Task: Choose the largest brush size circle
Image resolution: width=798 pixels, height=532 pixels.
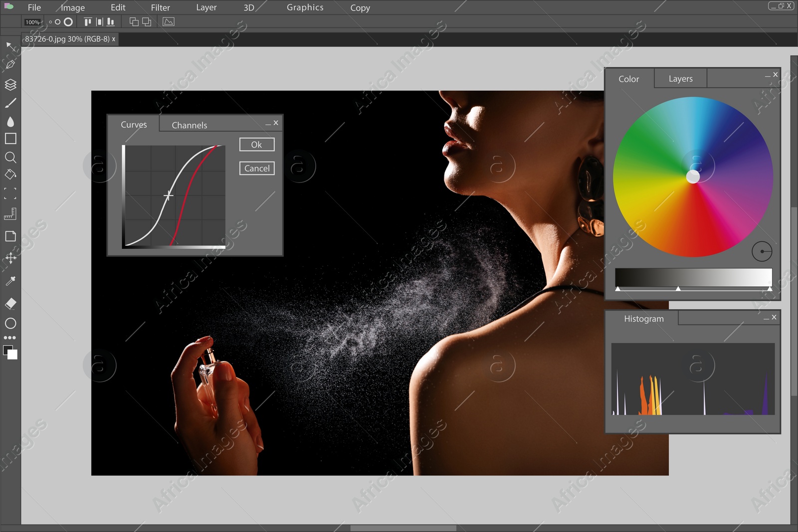Action: [68, 22]
